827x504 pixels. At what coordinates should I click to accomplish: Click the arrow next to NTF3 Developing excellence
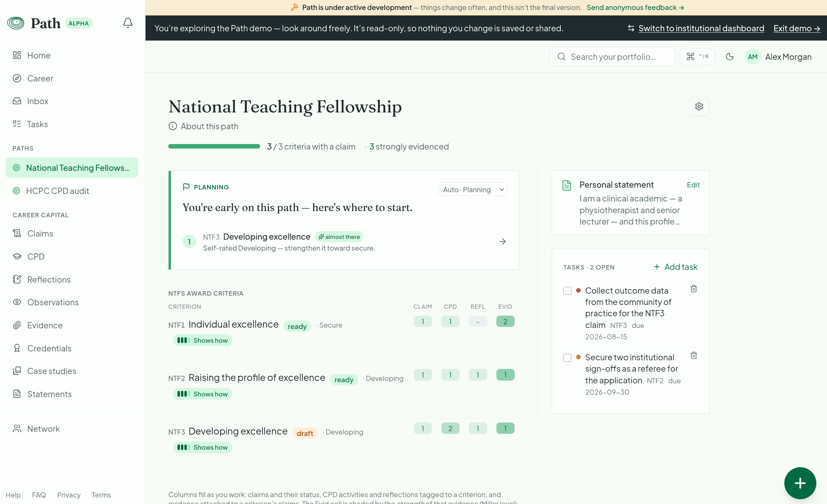tap(503, 242)
